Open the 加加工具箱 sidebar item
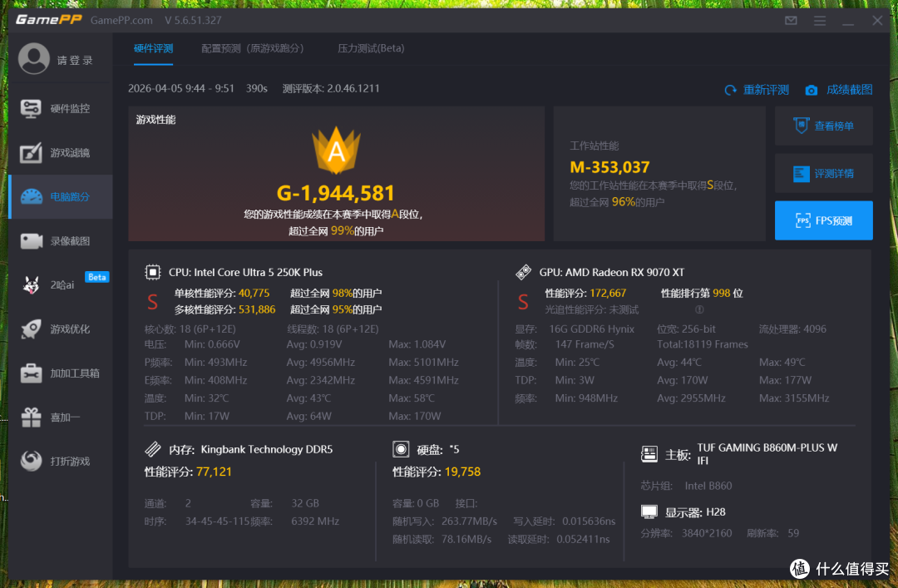Viewport: 898px width, 588px height. pyautogui.click(x=60, y=373)
